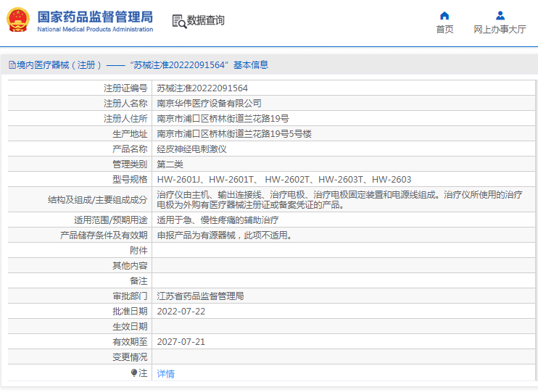This screenshot has width=538, height=392.
Task: Click the approving department 江苏省药品监督管理局
Action: coord(201,296)
